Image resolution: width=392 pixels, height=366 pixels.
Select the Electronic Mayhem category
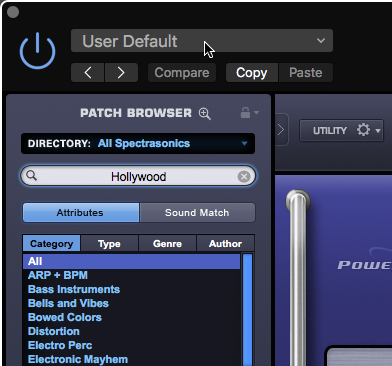[131, 359]
